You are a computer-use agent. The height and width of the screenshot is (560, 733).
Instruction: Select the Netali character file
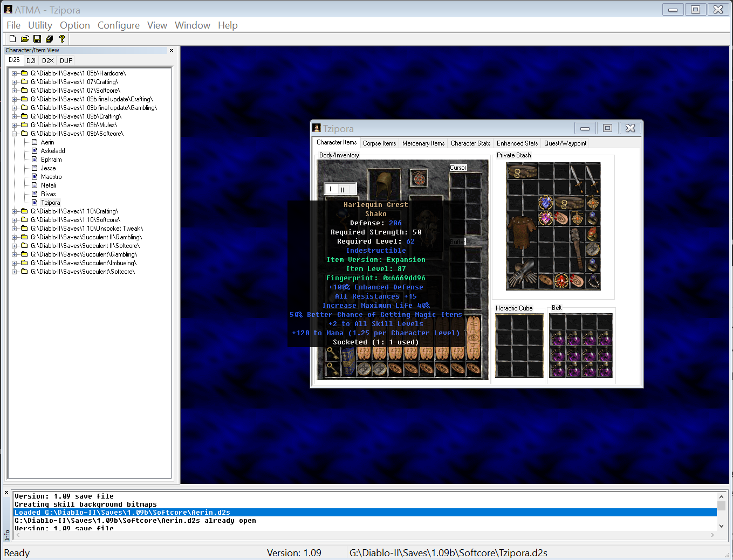click(49, 185)
